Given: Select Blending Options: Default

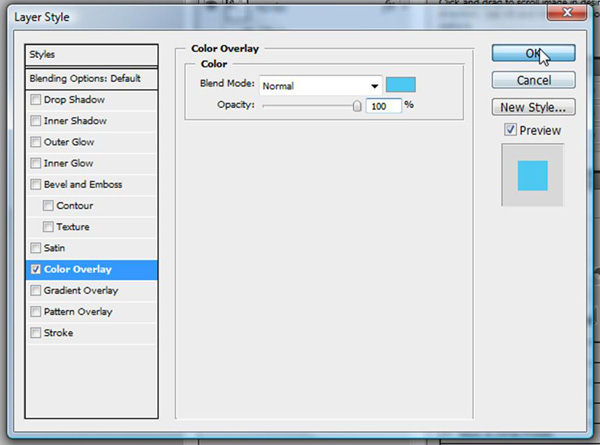Looking at the screenshot, I should pyautogui.click(x=91, y=79).
